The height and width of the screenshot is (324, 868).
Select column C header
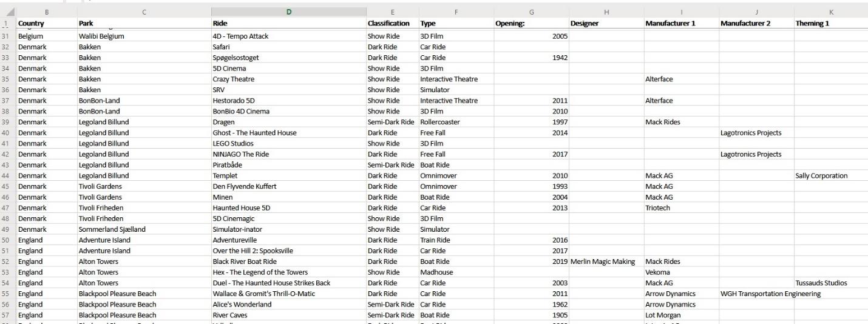(x=144, y=12)
